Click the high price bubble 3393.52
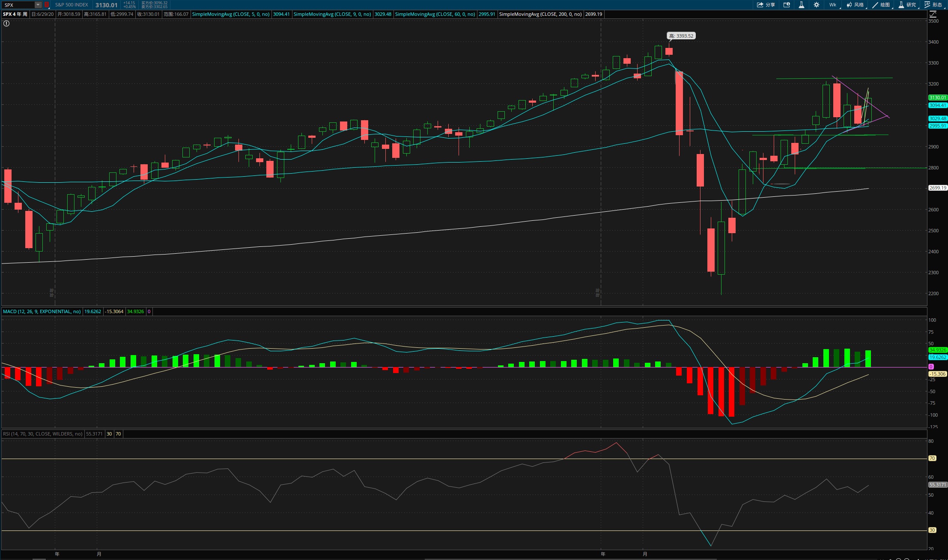The height and width of the screenshot is (560, 948). (681, 36)
